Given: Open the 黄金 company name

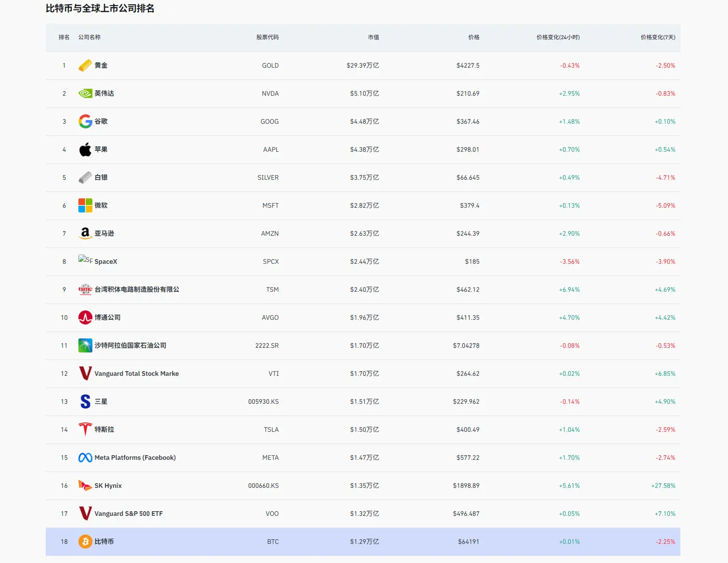Looking at the screenshot, I should coord(101,65).
